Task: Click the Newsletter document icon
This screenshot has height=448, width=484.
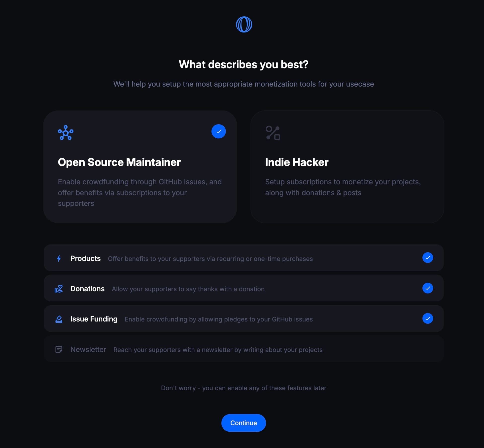Action: click(x=59, y=349)
